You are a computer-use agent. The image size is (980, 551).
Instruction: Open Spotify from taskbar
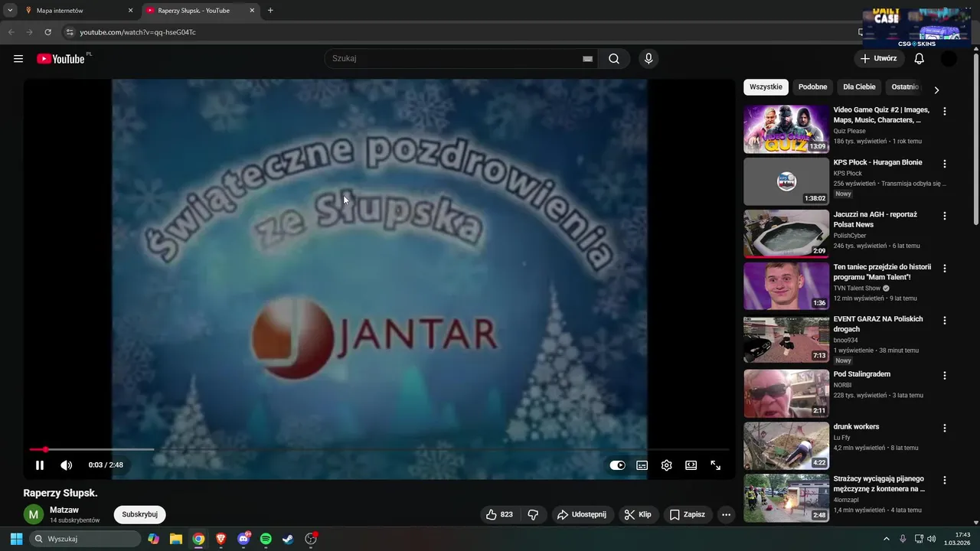266,539
